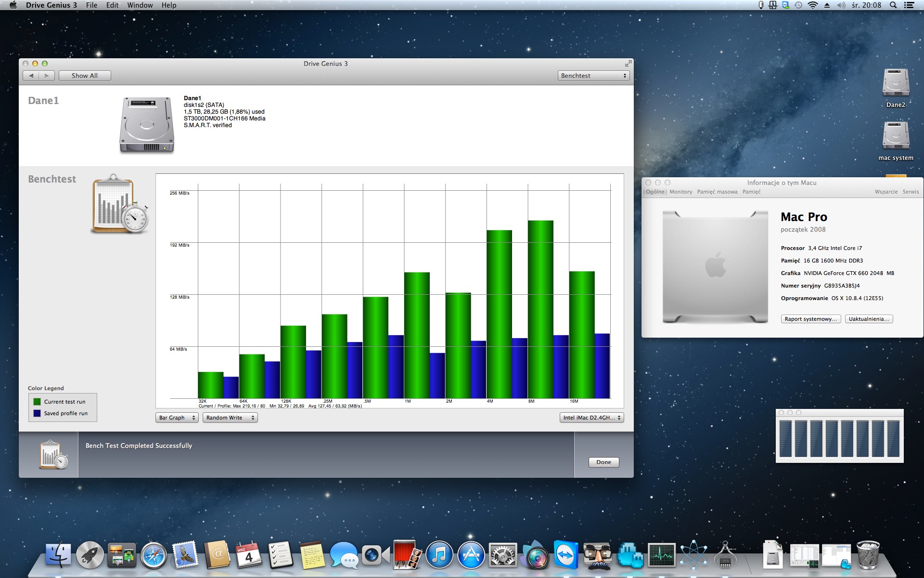Open the Drive Genius 3 application menu

coord(51,5)
